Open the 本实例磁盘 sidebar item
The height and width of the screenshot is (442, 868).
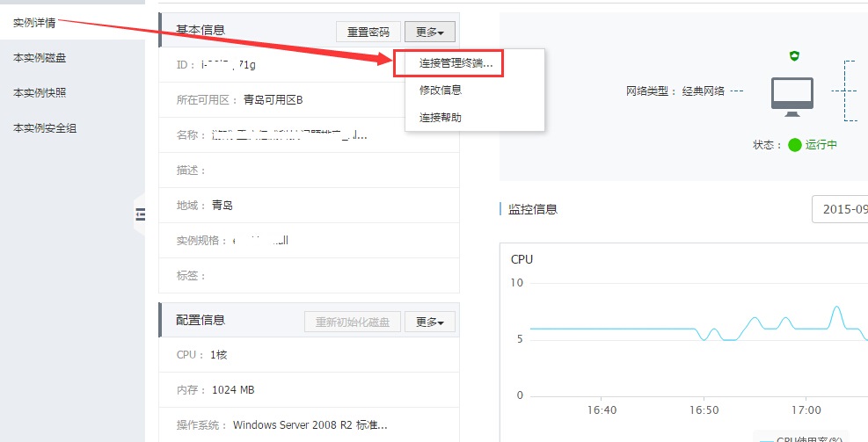pyautogui.click(x=40, y=58)
